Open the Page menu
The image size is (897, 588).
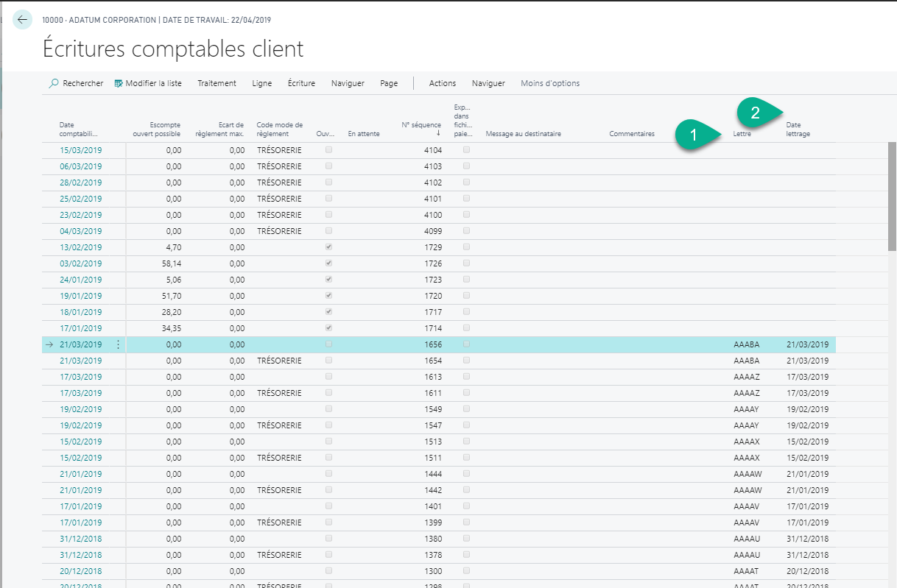(389, 83)
